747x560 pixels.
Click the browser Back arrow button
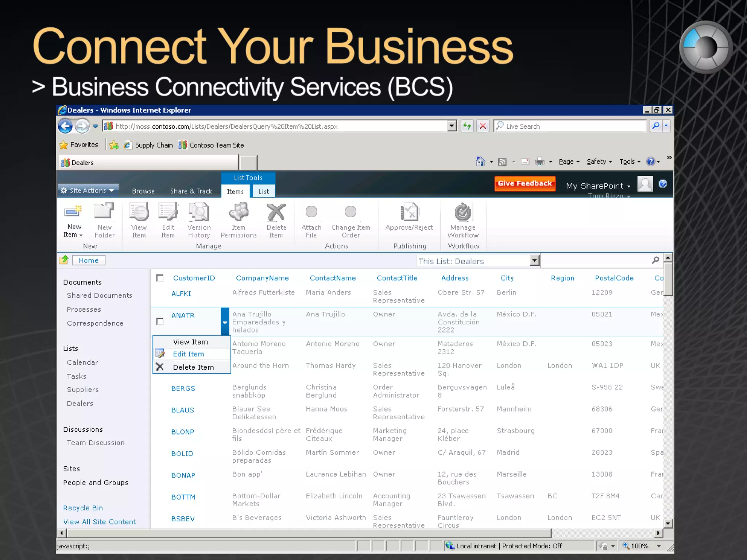tap(65, 126)
